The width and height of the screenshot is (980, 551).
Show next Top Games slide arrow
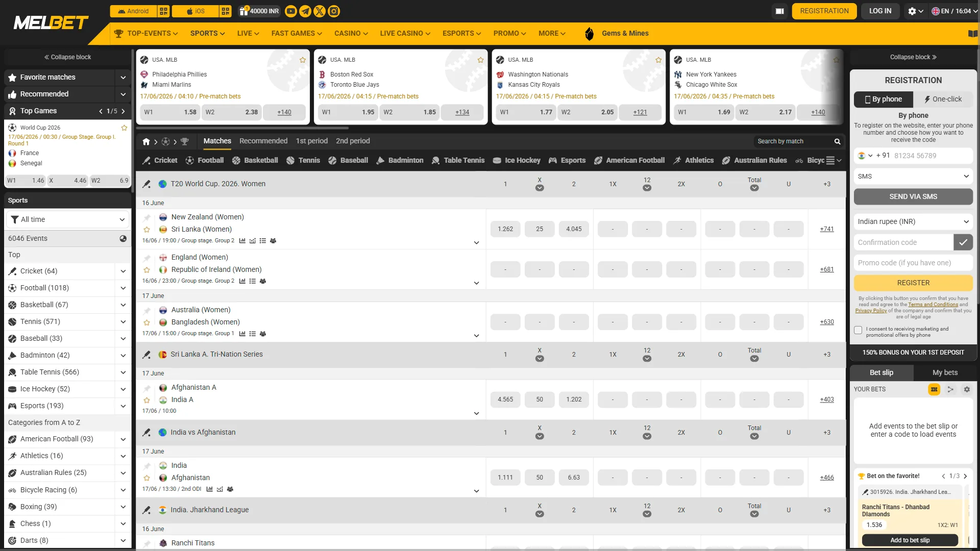[123, 111]
